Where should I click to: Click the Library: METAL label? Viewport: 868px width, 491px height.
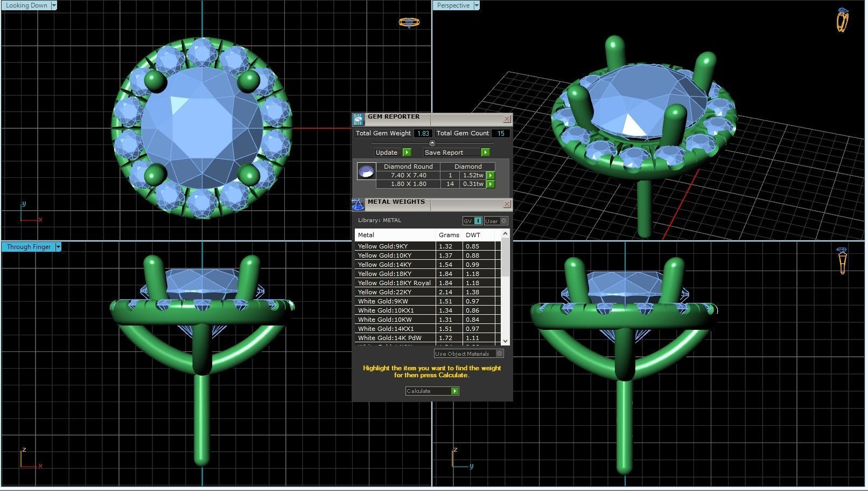coord(380,220)
